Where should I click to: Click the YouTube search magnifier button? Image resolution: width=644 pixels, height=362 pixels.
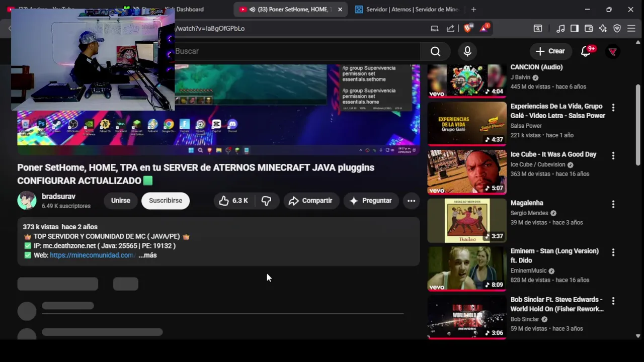(435, 51)
